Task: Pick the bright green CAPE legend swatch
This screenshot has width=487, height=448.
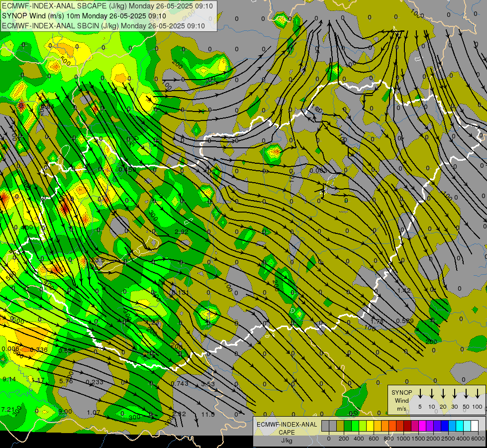Action: (355, 426)
